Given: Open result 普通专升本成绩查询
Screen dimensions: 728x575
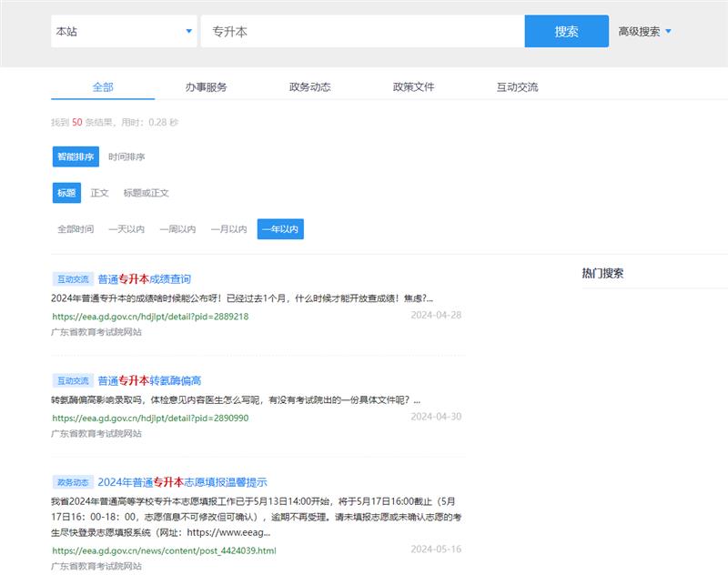Looking at the screenshot, I should (x=145, y=279).
